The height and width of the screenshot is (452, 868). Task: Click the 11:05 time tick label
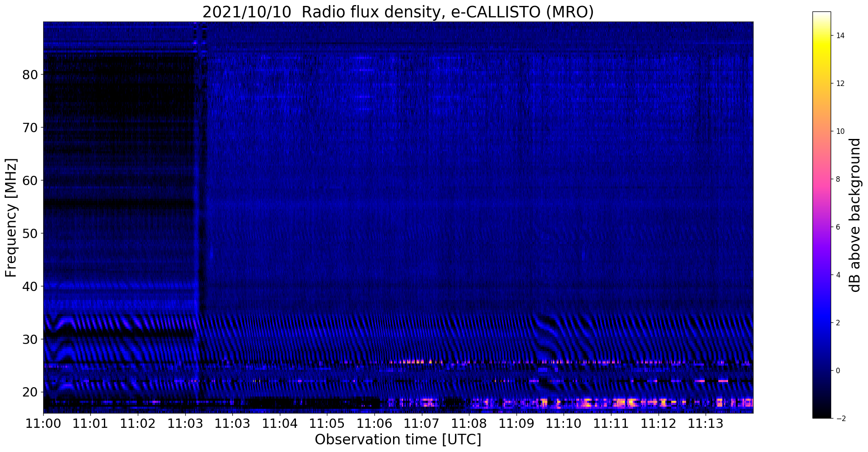327,423
